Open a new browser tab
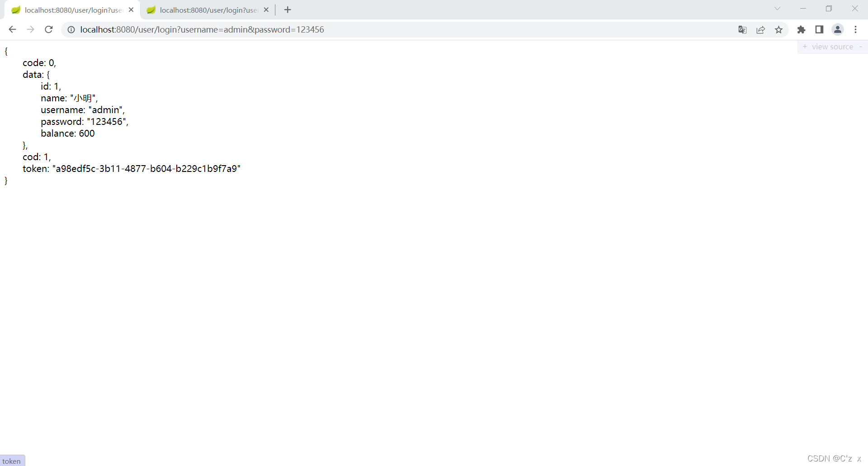This screenshot has height=466, width=868. point(288,10)
